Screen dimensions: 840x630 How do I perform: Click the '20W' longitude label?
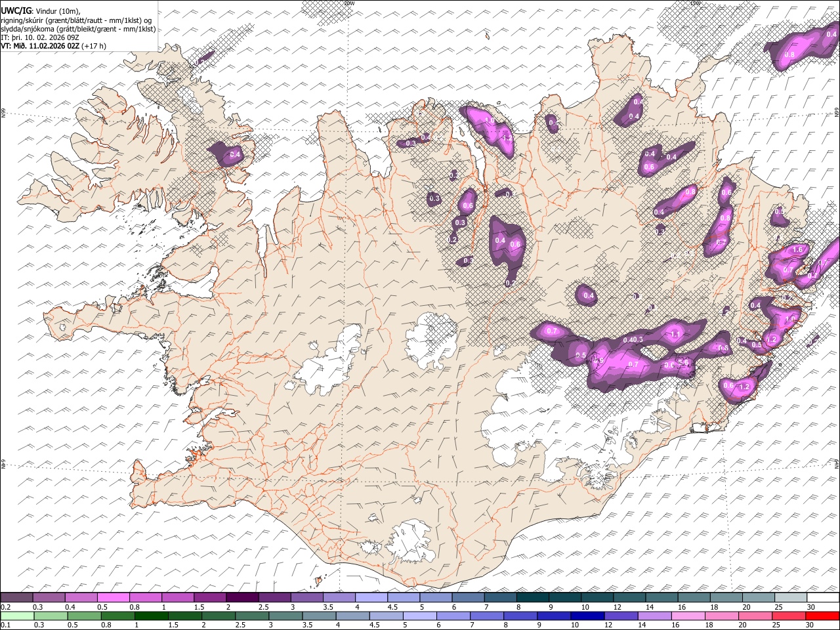coord(350,3)
